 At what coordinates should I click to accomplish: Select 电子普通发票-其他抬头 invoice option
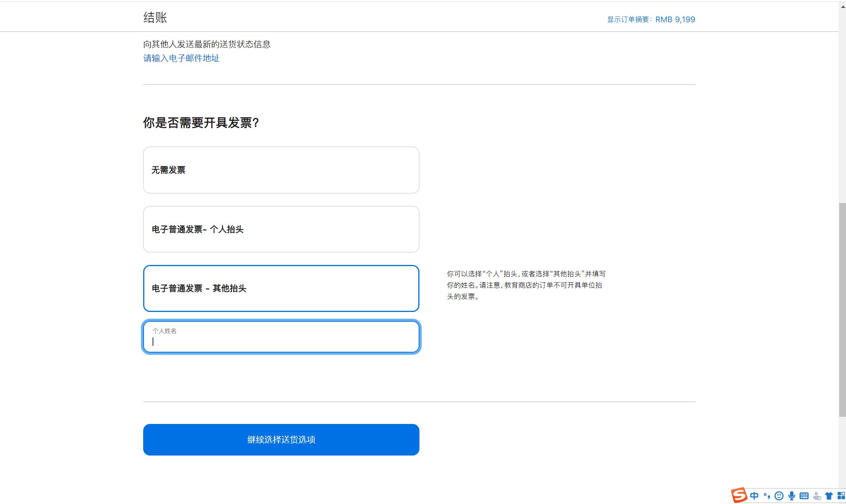coord(281,289)
